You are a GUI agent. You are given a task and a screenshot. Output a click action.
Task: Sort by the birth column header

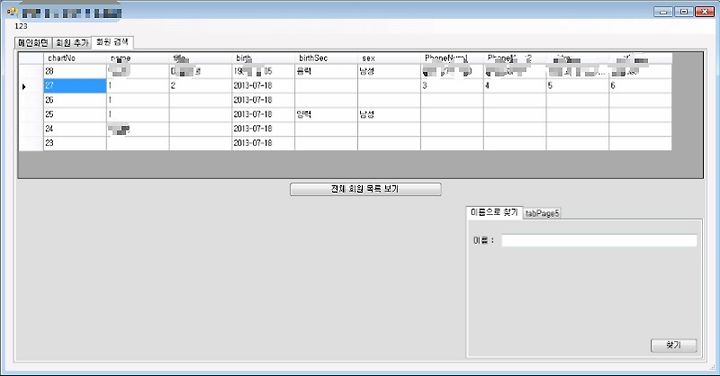pyautogui.click(x=263, y=58)
